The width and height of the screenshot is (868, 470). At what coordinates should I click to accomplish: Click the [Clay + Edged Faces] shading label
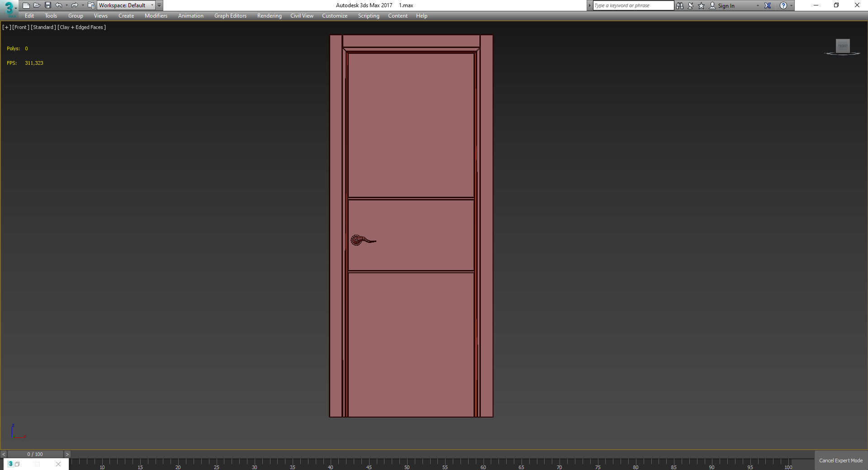click(82, 27)
